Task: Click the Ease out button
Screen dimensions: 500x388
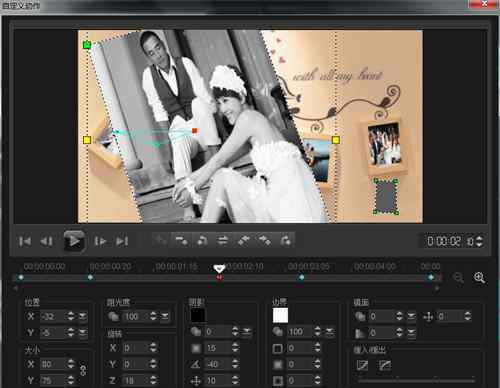Action: (385, 365)
